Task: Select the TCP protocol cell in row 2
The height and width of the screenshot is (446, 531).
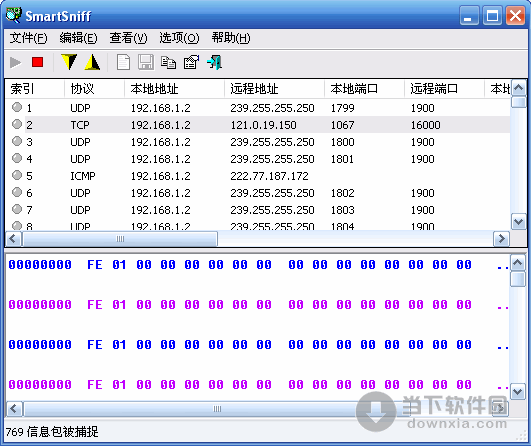Action: pos(80,125)
